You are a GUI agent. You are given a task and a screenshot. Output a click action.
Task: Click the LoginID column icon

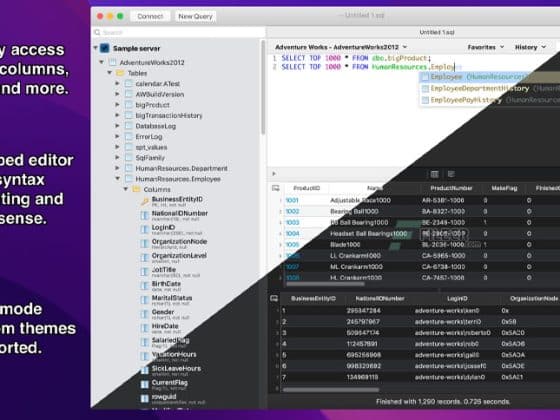click(144, 230)
